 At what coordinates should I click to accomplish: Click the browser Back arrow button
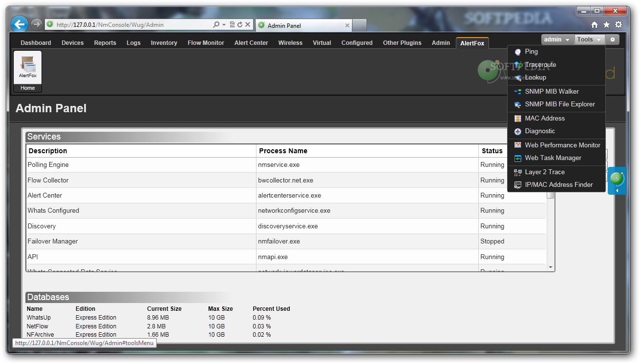coord(20,24)
